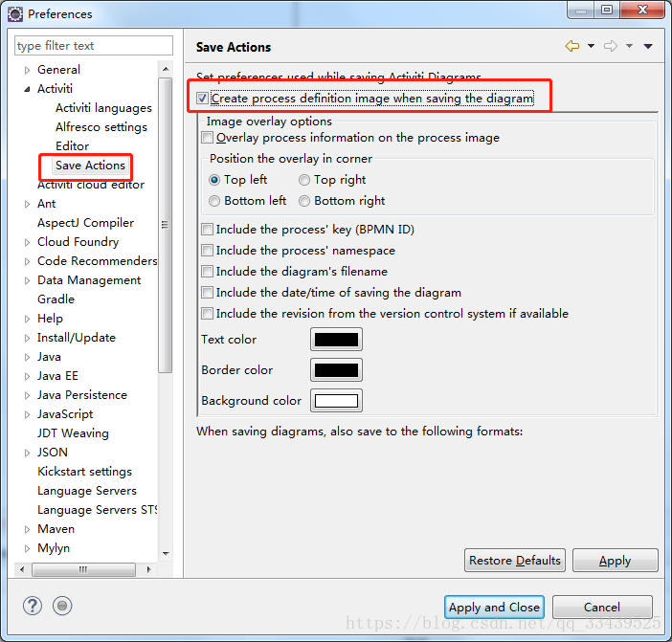Expand the Help tree node
This screenshot has height=642, width=672.
27,319
